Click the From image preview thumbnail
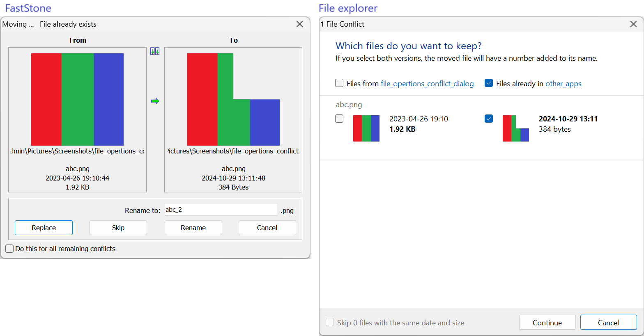 (77, 99)
